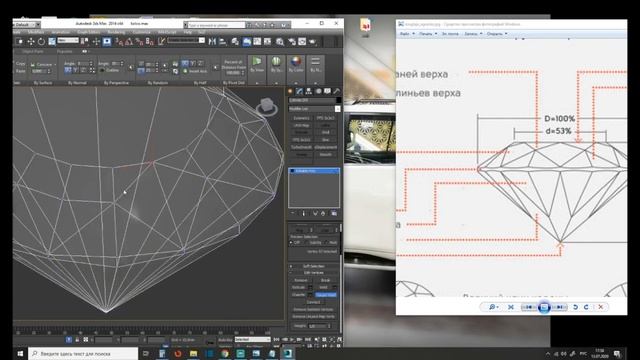Open the Modifier List dropdown
The height and width of the screenshot is (360, 640).
click(314, 109)
